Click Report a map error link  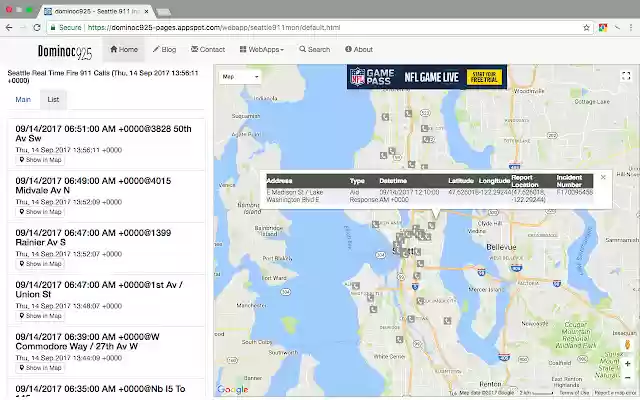[616, 393]
